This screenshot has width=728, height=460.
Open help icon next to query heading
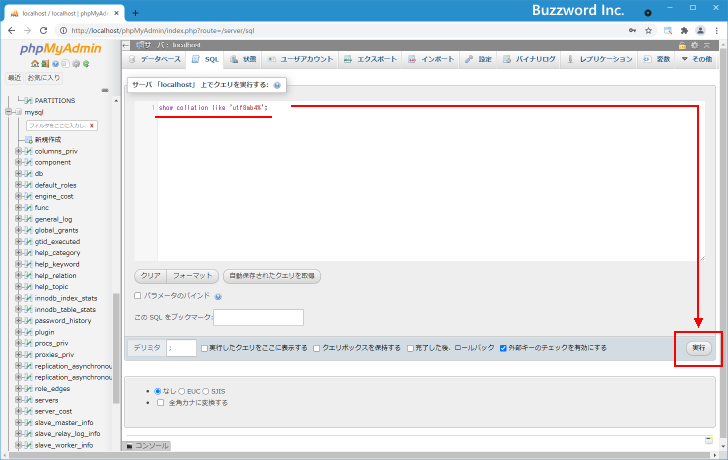277,85
